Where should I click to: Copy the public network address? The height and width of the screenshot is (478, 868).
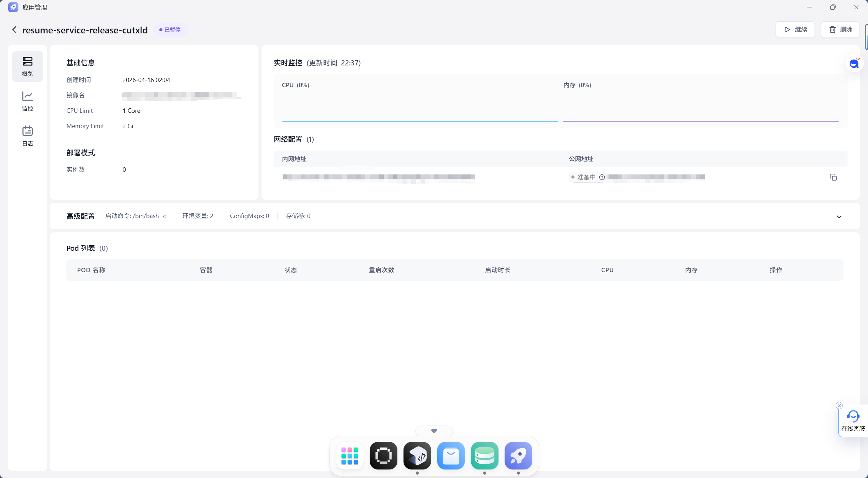833,177
